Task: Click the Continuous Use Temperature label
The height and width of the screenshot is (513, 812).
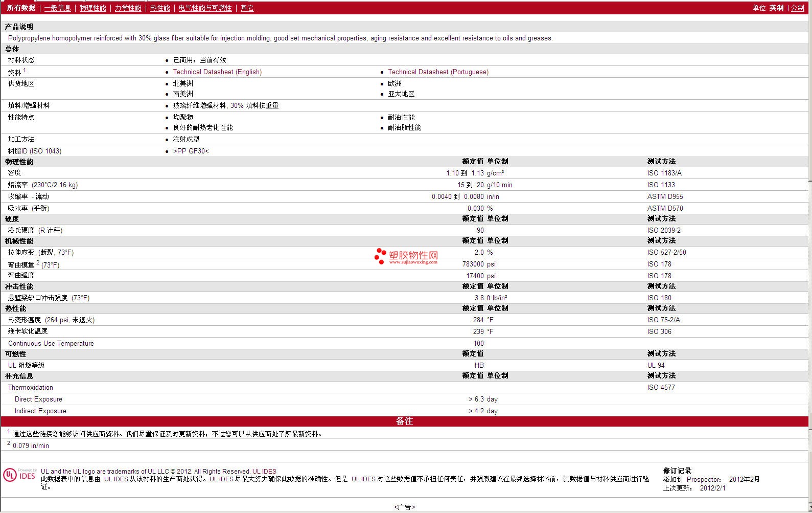Action: tap(51, 344)
